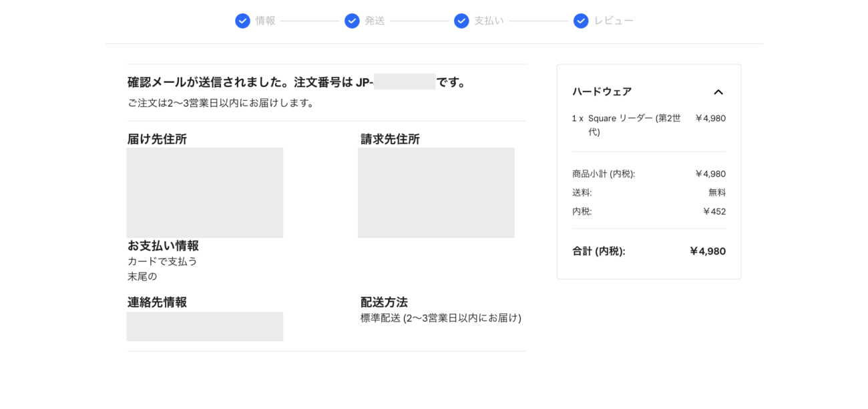The height and width of the screenshot is (409, 868).
Task: Click the 届け先住所 heading
Action: pyautogui.click(x=157, y=139)
